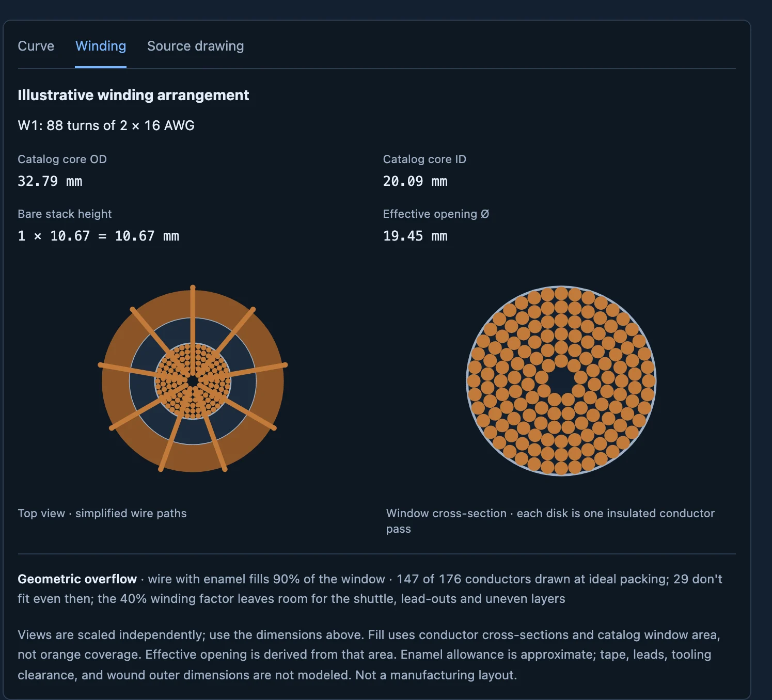Click the 'W1: 88 turns of 2 × 16 AWG' line
Screen dimensions: 772x700
coord(106,125)
